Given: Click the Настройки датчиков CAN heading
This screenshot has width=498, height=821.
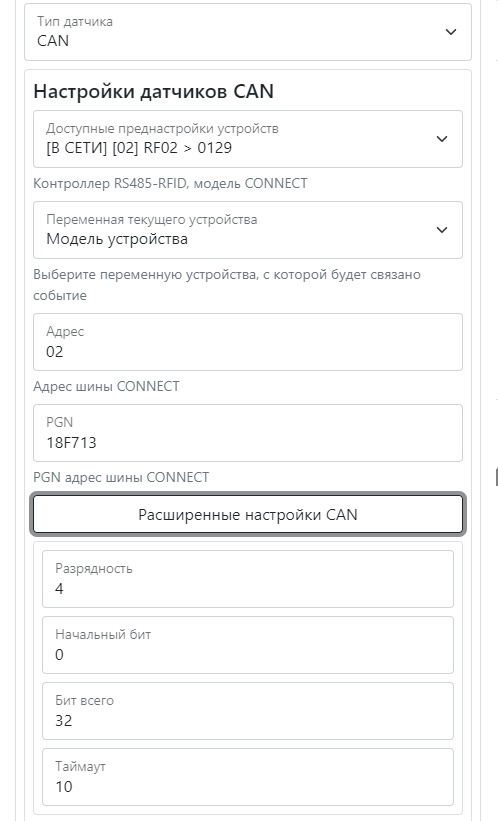Looking at the screenshot, I should click(154, 92).
